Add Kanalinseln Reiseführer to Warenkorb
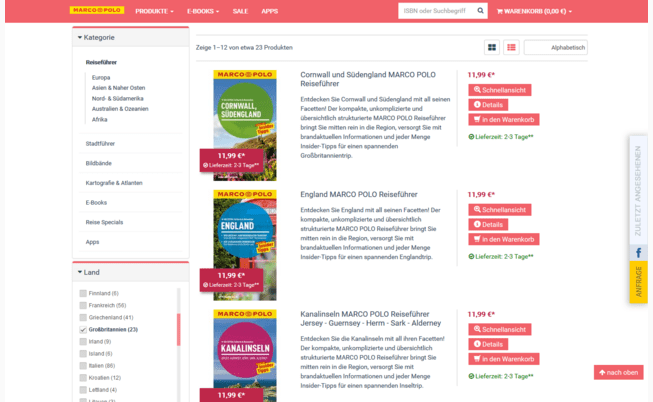Screen dimensions: 653x402 (503, 359)
